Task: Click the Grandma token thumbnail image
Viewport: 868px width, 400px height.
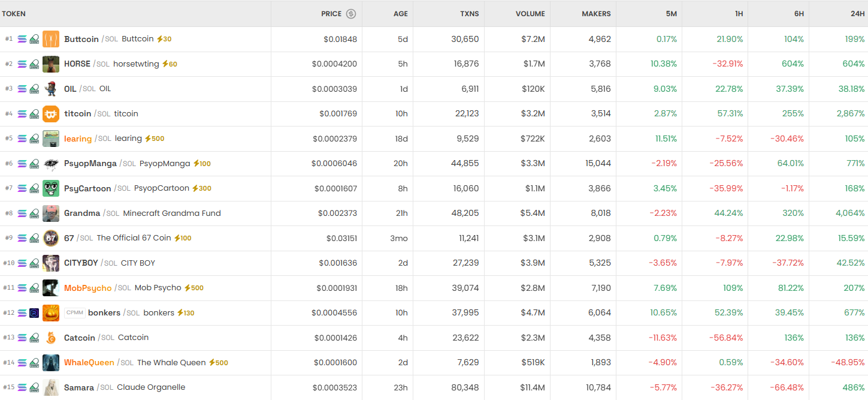Action: tap(51, 213)
